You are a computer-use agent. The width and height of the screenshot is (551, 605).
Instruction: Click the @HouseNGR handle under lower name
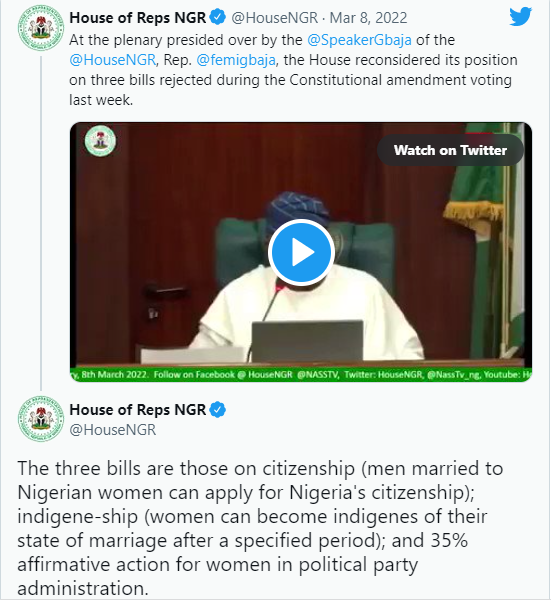coord(113,430)
